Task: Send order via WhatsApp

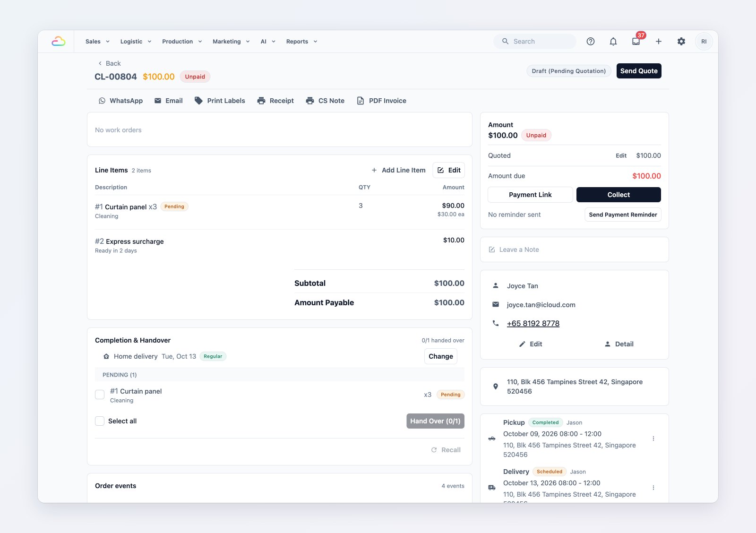Action: tap(120, 101)
